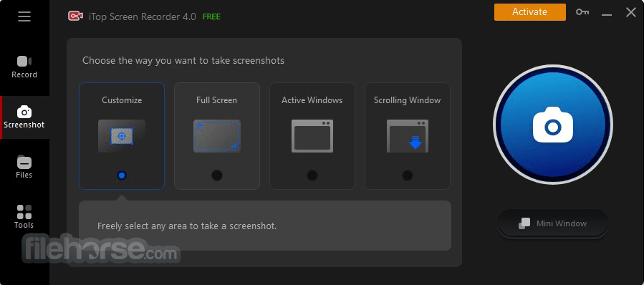Click the Scrolling Window card title
644x285 pixels.
click(x=408, y=100)
